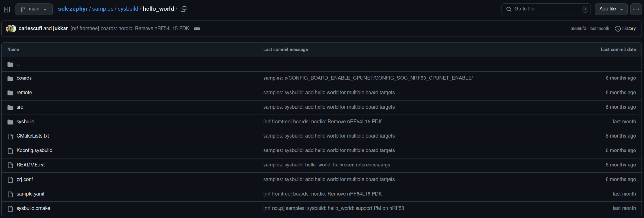Expand the commit message ellipsis button
This screenshot has height=218, width=644.
(x=197, y=29)
